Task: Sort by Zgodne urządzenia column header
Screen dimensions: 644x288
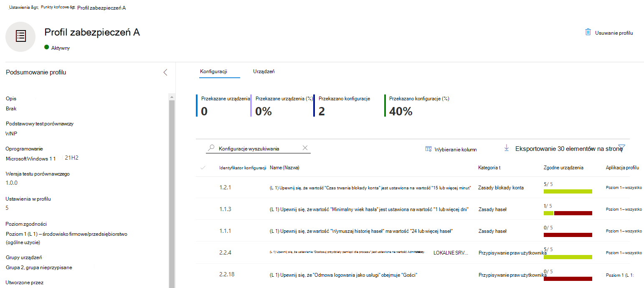Action: click(563, 168)
